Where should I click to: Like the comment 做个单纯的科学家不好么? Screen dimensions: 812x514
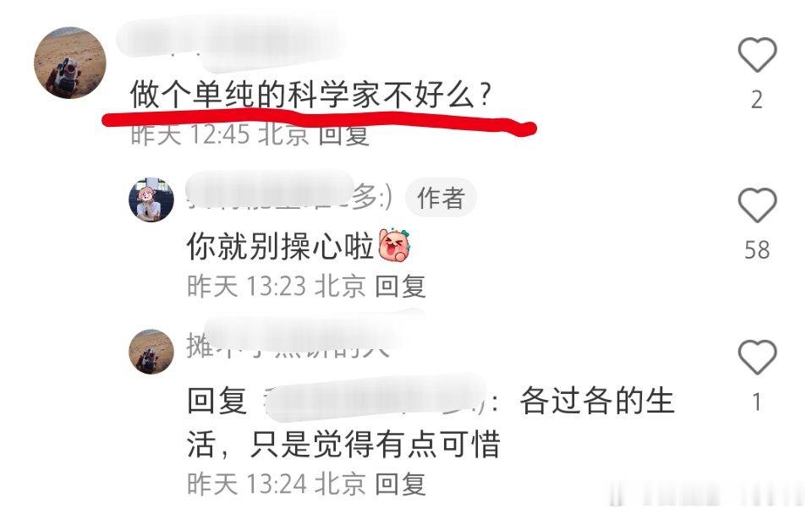(x=756, y=54)
